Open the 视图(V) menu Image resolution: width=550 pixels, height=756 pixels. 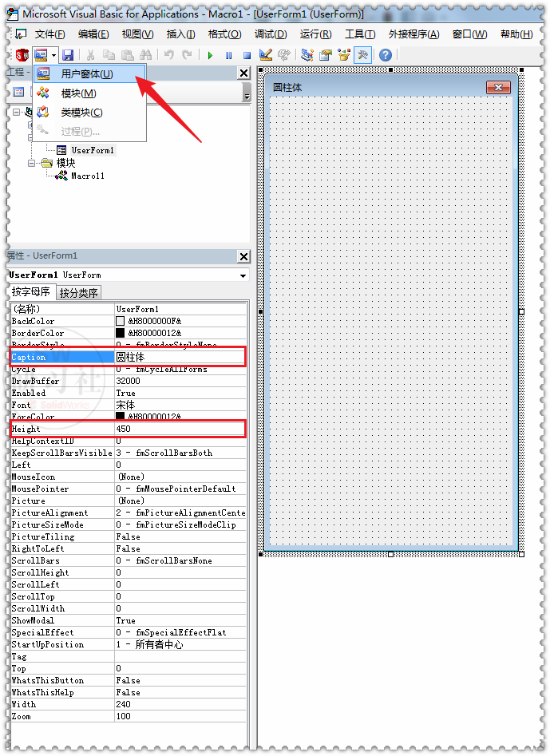[x=138, y=34]
